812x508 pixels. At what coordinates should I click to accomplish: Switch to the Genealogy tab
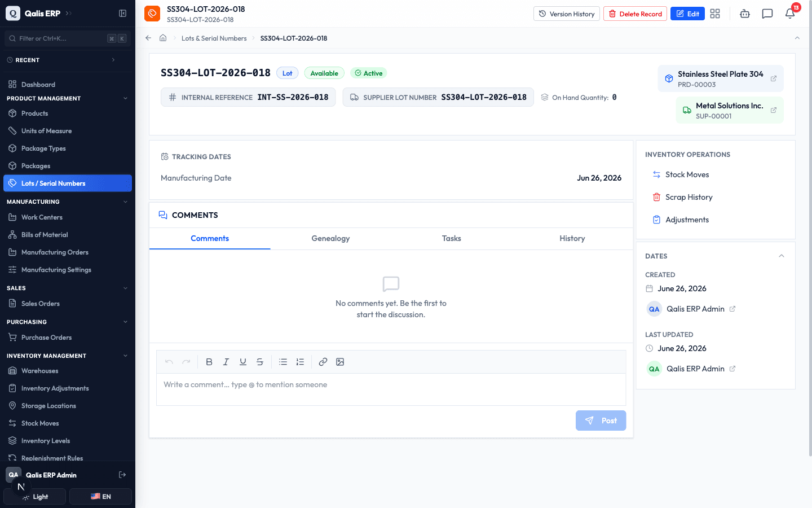click(x=330, y=239)
